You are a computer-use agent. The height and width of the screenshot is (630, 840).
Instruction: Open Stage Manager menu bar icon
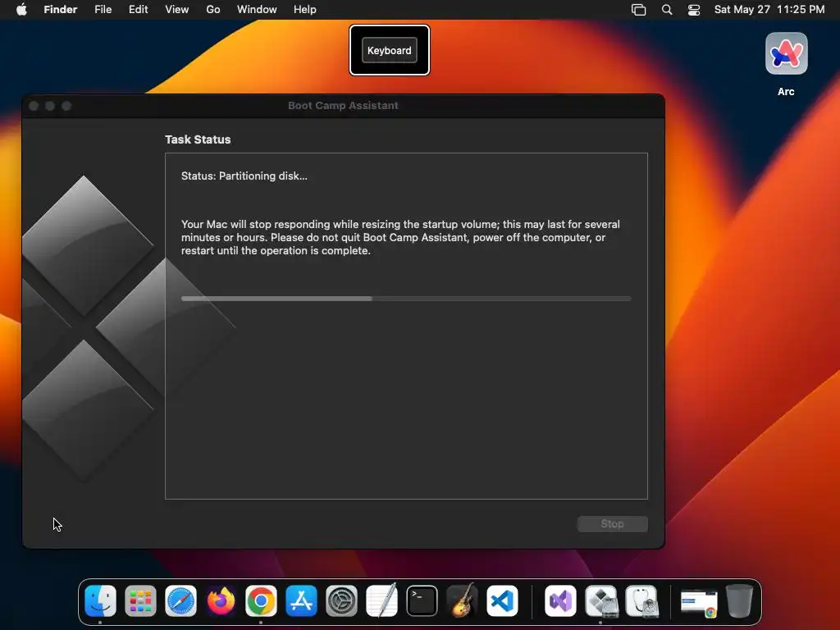pyautogui.click(x=638, y=10)
